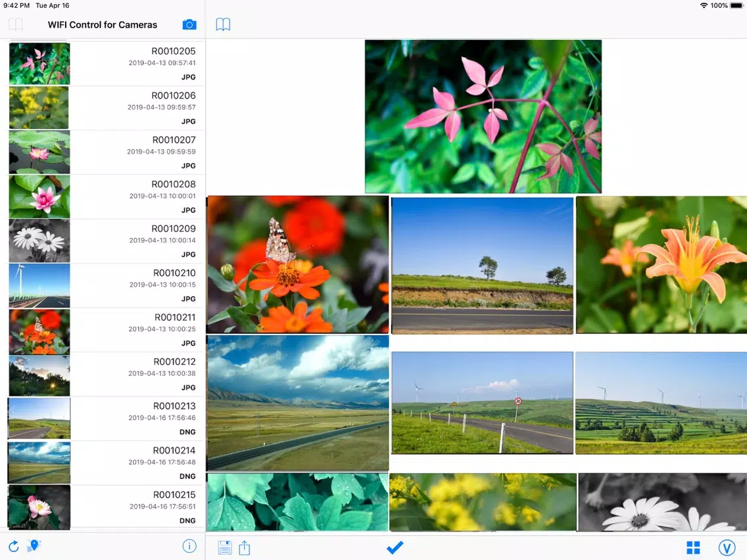Open road with speed sign grid photo

coord(482,403)
